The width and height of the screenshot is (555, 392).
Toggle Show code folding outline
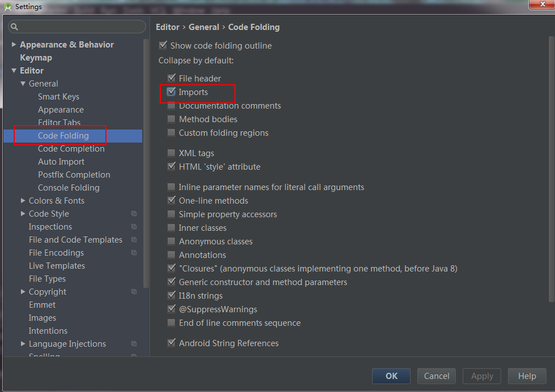tap(163, 45)
